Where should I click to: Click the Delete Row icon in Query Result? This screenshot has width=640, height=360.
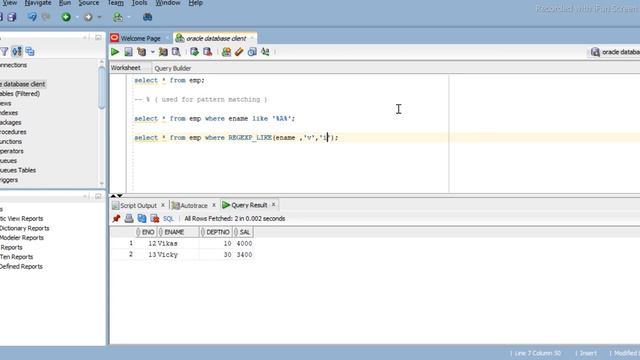[155, 218]
